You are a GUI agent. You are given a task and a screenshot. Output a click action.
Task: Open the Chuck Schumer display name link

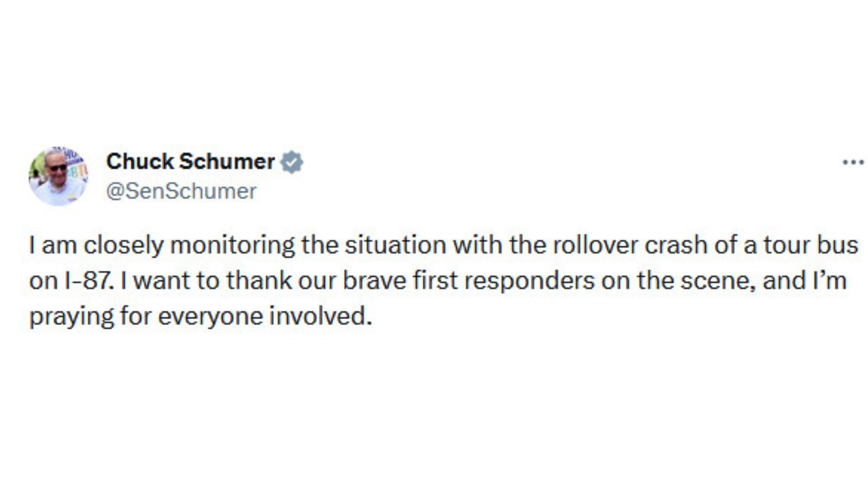click(190, 161)
